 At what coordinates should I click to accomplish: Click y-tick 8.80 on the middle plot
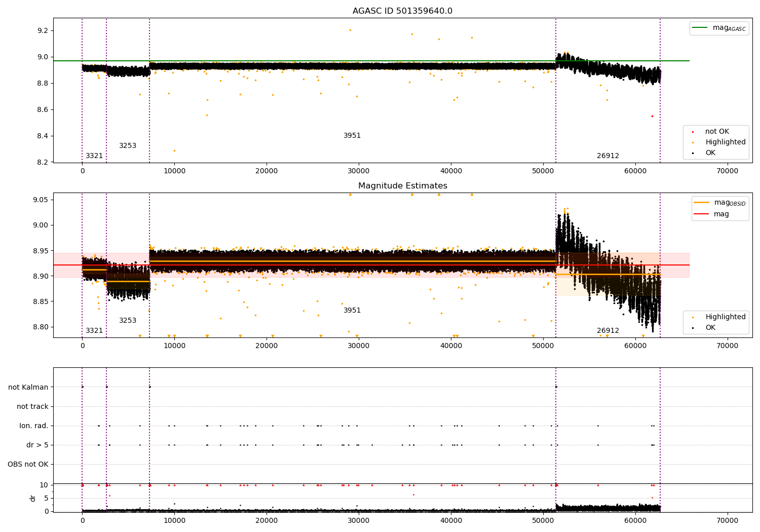(41, 327)
